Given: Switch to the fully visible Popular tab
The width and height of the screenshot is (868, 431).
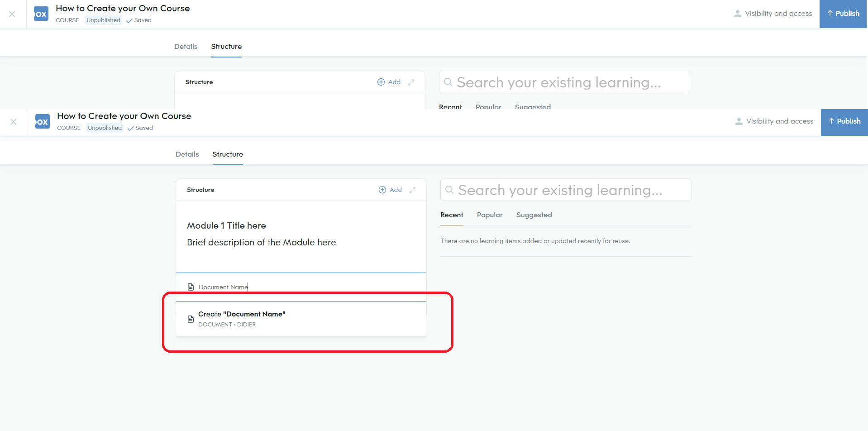Looking at the screenshot, I should point(490,215).
